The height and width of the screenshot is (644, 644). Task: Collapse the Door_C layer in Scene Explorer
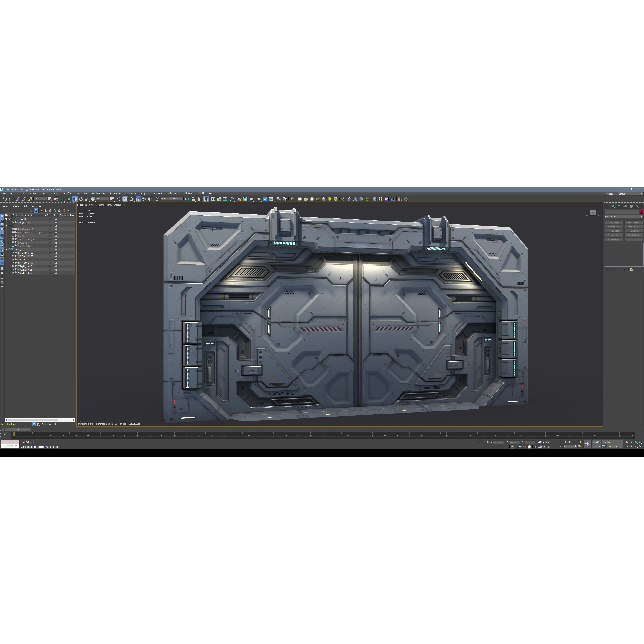point(6,249)
